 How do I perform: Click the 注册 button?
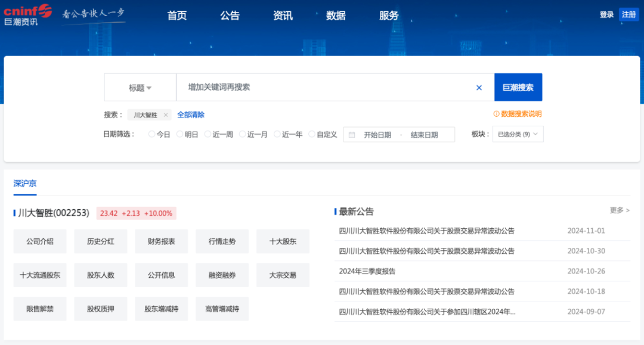(629, 15)
